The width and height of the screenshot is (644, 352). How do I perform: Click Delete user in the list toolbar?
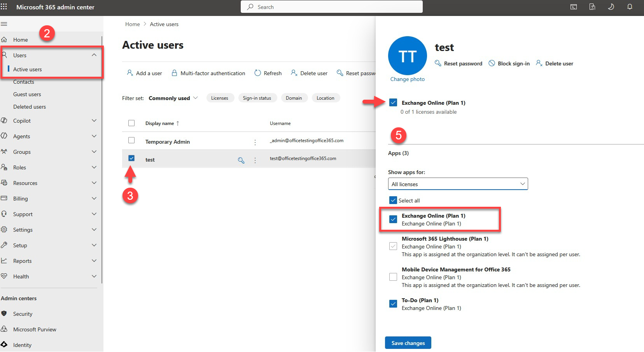[309, 73]
